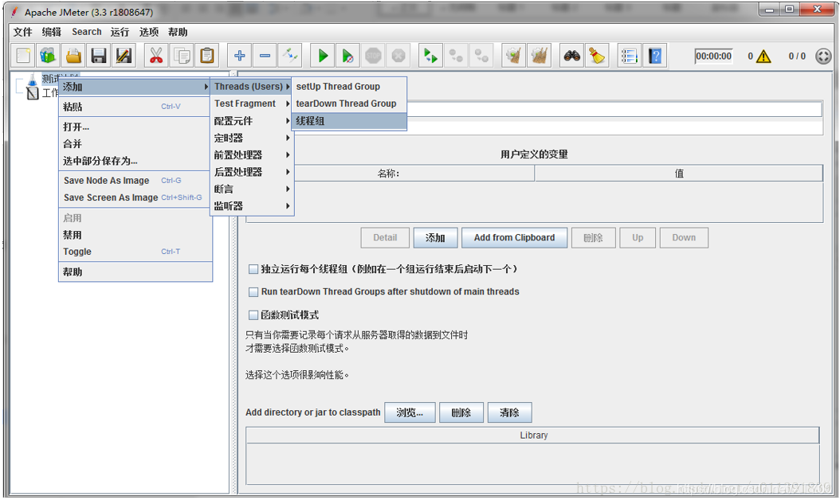The width and height of the screenshot is (840, 504).
Task: Click the Save floppy disk icon
Action: [99, 56]
